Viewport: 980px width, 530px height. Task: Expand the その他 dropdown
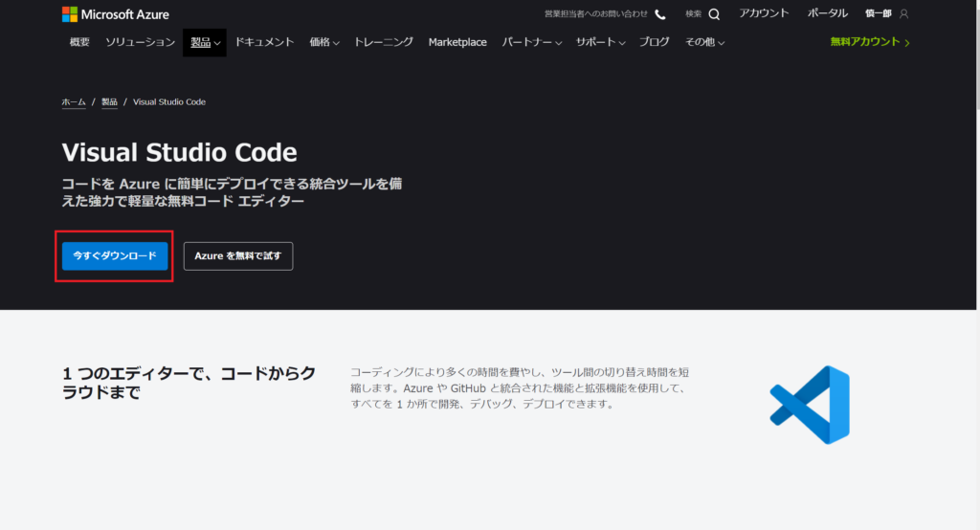[x=704, y=42]
